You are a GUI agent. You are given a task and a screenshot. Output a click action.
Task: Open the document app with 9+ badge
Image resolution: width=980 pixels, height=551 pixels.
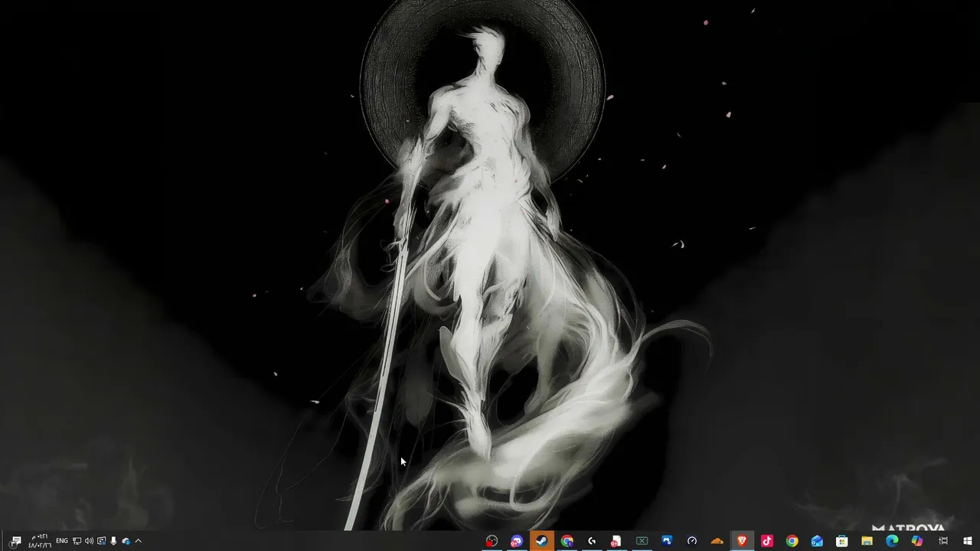tap(616, 541)
